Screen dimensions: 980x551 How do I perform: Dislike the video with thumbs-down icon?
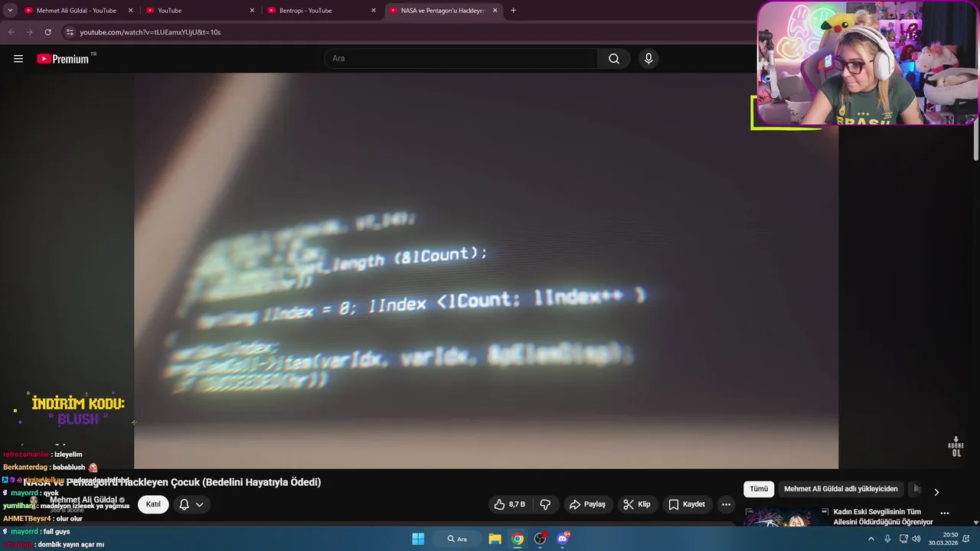(x=545, y=504)
